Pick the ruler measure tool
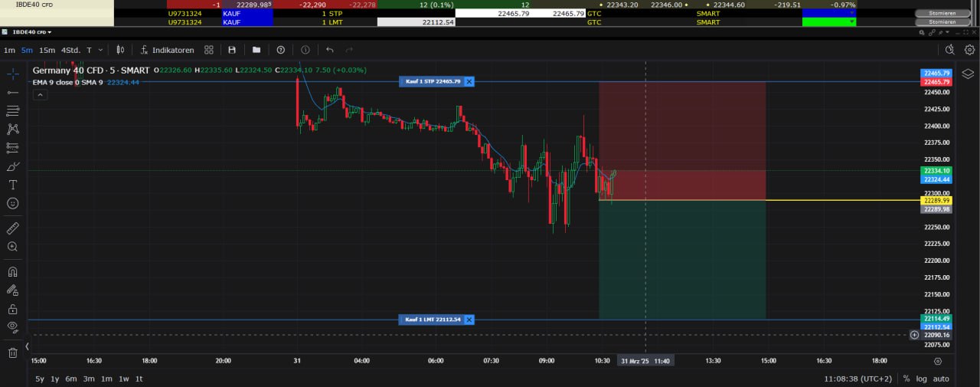 pyautogui.click(x=12, y=228)
